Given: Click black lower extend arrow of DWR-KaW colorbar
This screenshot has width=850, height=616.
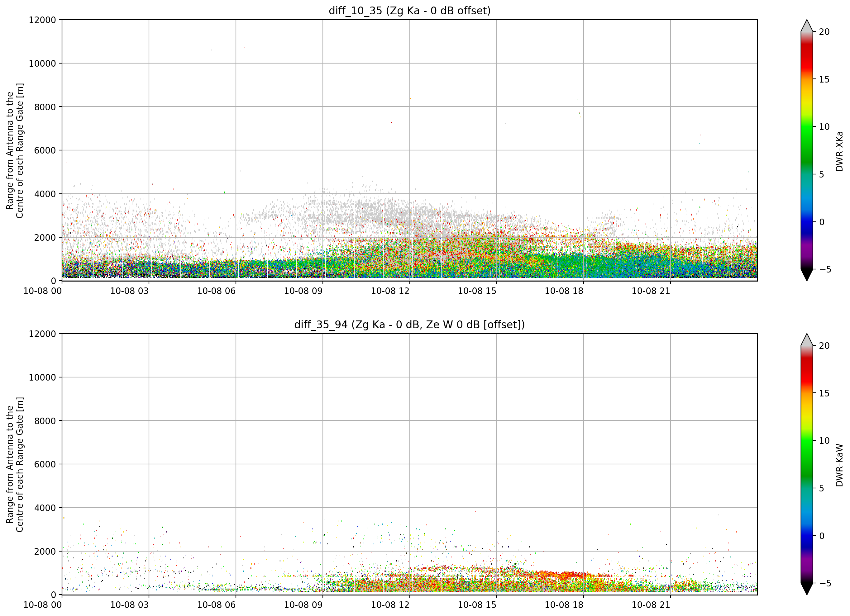Looking at the screenshot, I should point(807,589).
